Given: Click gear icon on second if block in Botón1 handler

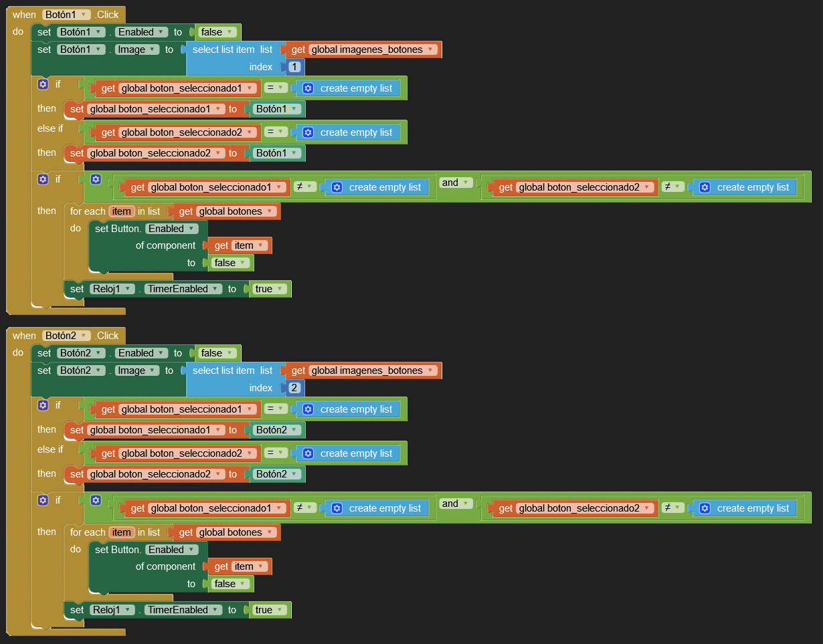Looking at the screenshot, I should (x=43, y=179).
